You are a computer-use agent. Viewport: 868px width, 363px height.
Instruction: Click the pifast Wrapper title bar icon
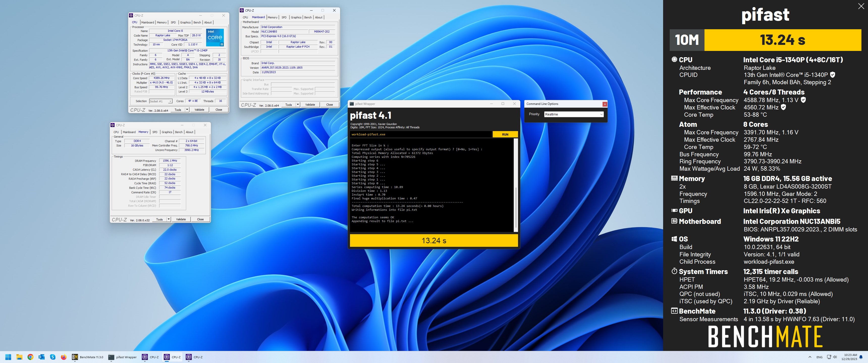pos(352,104)
